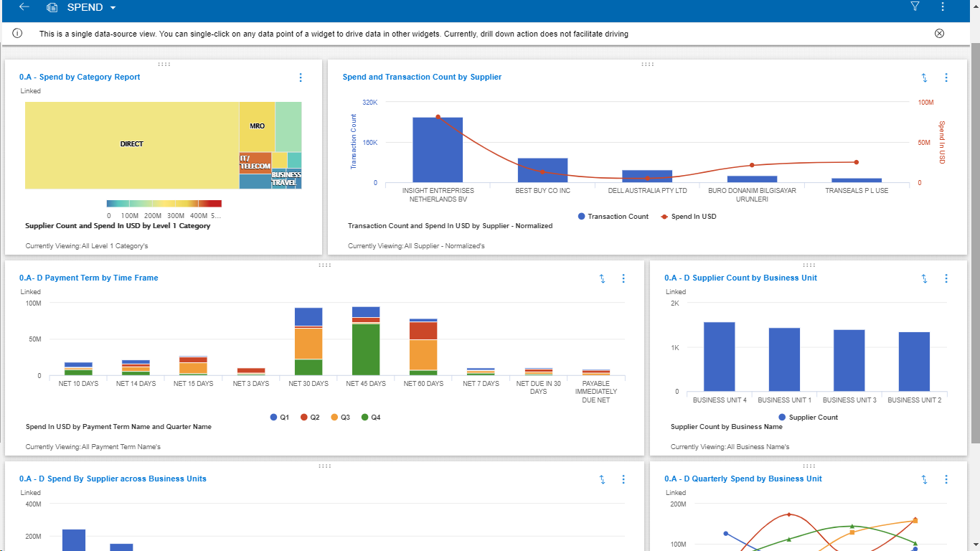Click BURO DONANIM Spend In USD line point
Screen dimensions: 980x551
(752, 166)
